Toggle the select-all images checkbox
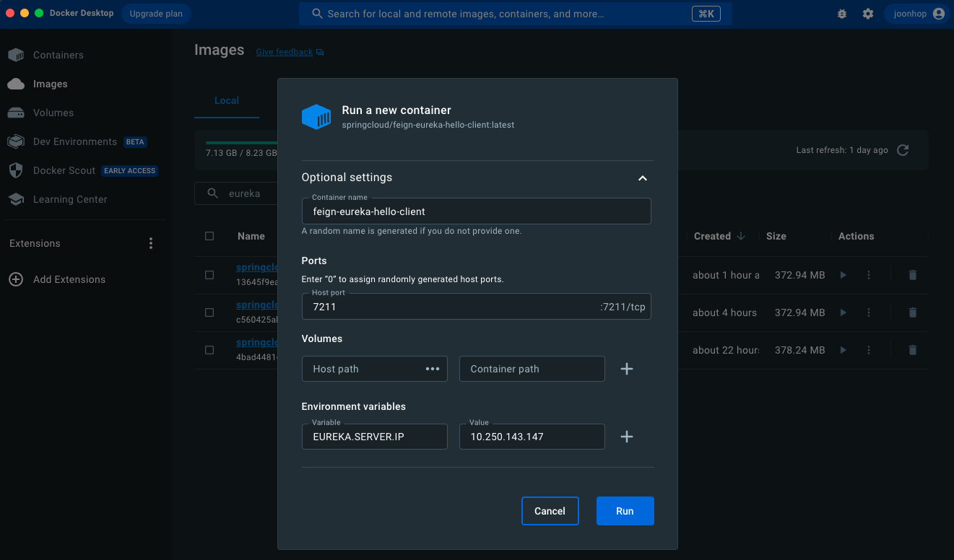 (x=209, y=236)
